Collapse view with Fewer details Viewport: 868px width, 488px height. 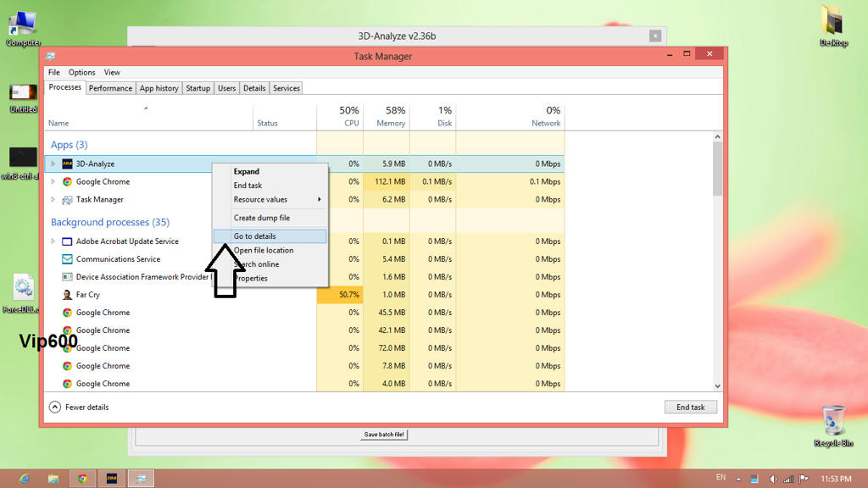pyautogui.click(x=79, y=408)
